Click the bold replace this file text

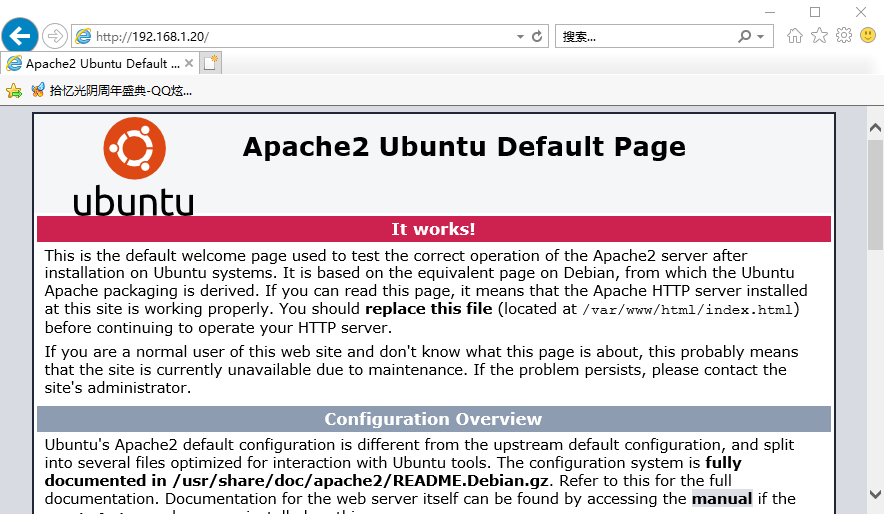coord(428,309)
